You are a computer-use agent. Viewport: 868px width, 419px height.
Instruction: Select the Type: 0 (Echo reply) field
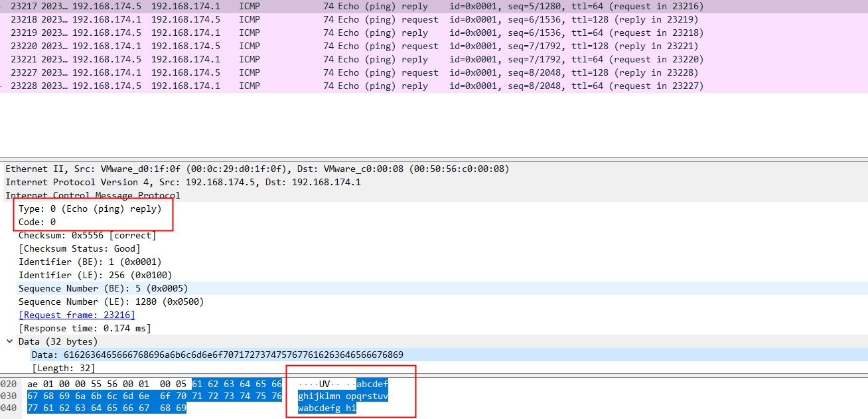pyautogui.click(x=90, y=209)
